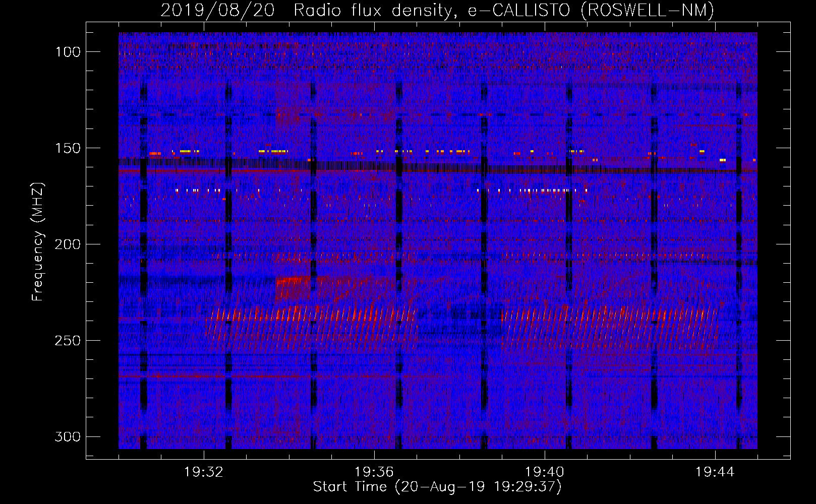Click the Frequency (MHZ) axis title
Screen dimensions: 816x504
38,241
